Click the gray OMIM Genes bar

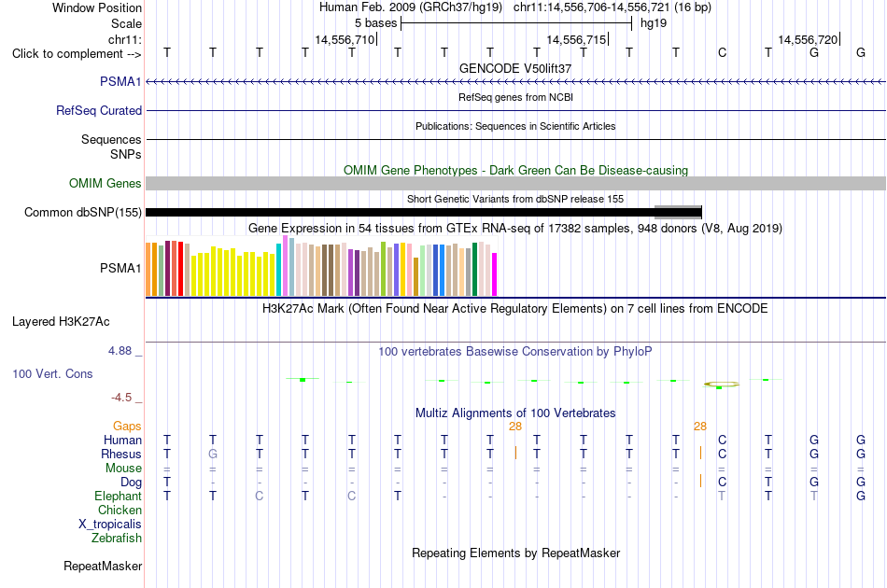(x=515, y=183)
